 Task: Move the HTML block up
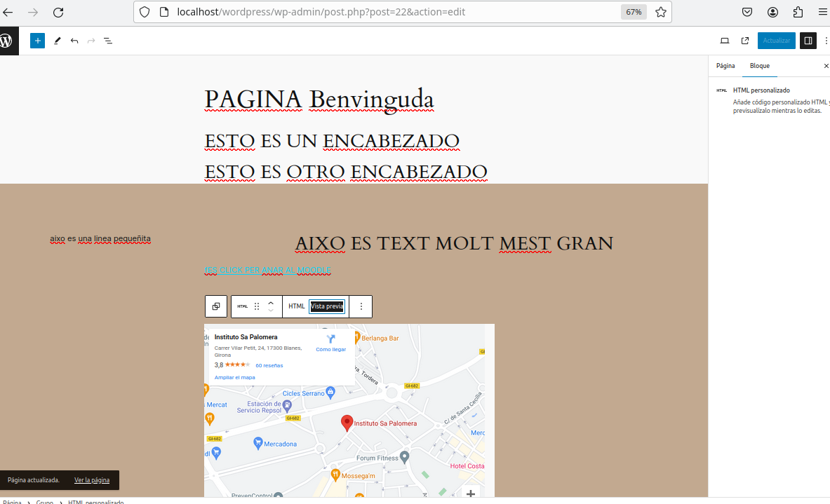271,303
